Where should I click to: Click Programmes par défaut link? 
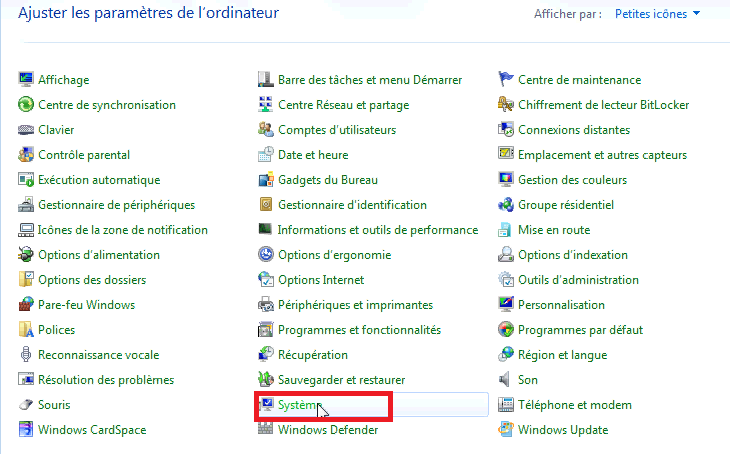(x=581, y=330)
